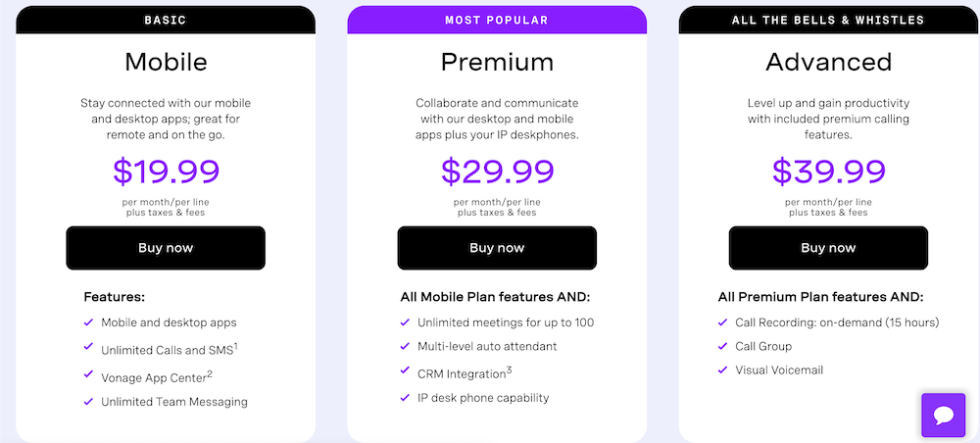The height and width of the screenshot is (443, 980).
Task: Open footnote 1 on Unlimited Calls and SMS
Action: [x=235, y=346]
